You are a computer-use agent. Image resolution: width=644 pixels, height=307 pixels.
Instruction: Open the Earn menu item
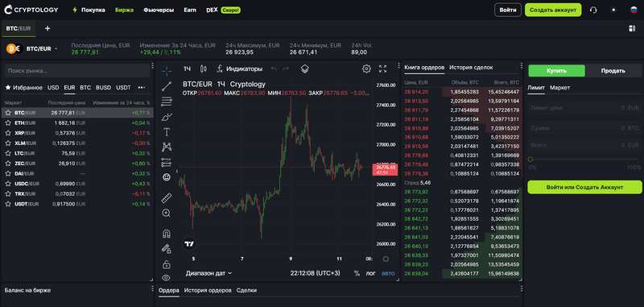(x=190, y=10)
